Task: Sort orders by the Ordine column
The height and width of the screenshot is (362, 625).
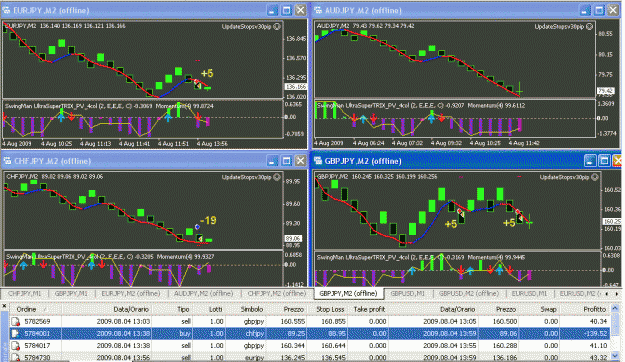Action: click(x=35, y=309)
